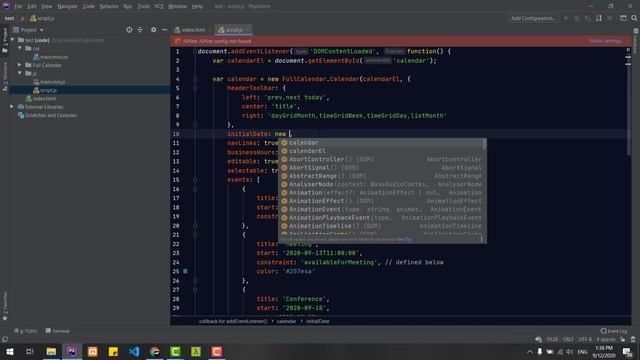The image size is (640, 360).
Task: Choose AnimationEvent completion suggestion
Action: [x=382, y=209]
